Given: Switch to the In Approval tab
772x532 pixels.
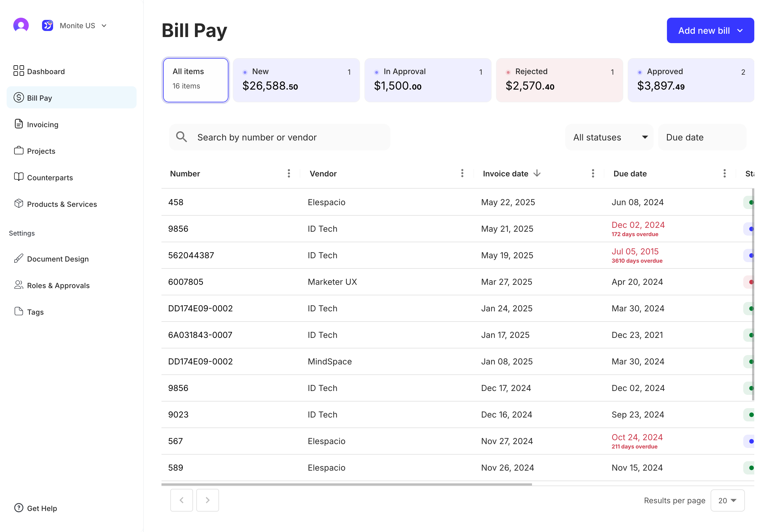Looking at the screenshot, I should pyautogui.click(x=428, y=80).
